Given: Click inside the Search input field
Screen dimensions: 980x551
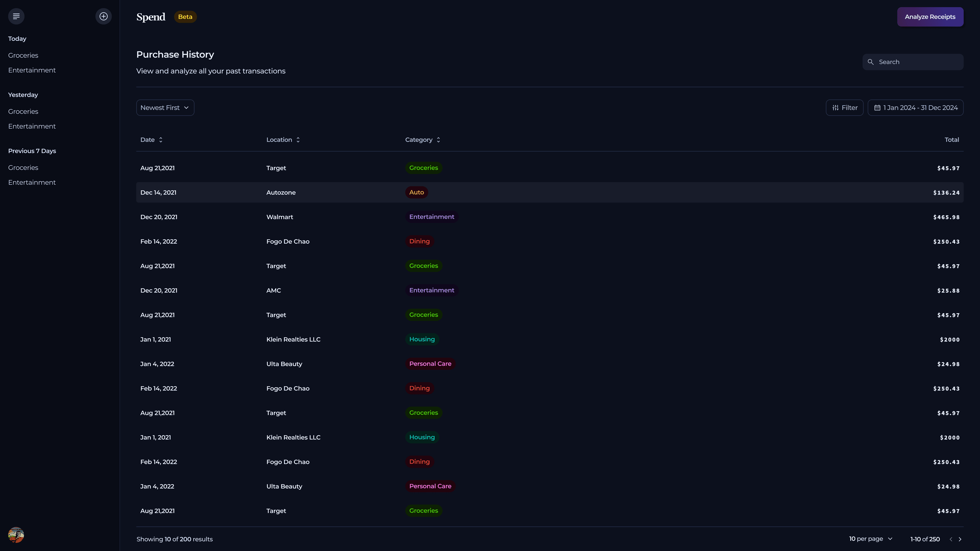Looking at the screenshot, I should coord(913,61).
